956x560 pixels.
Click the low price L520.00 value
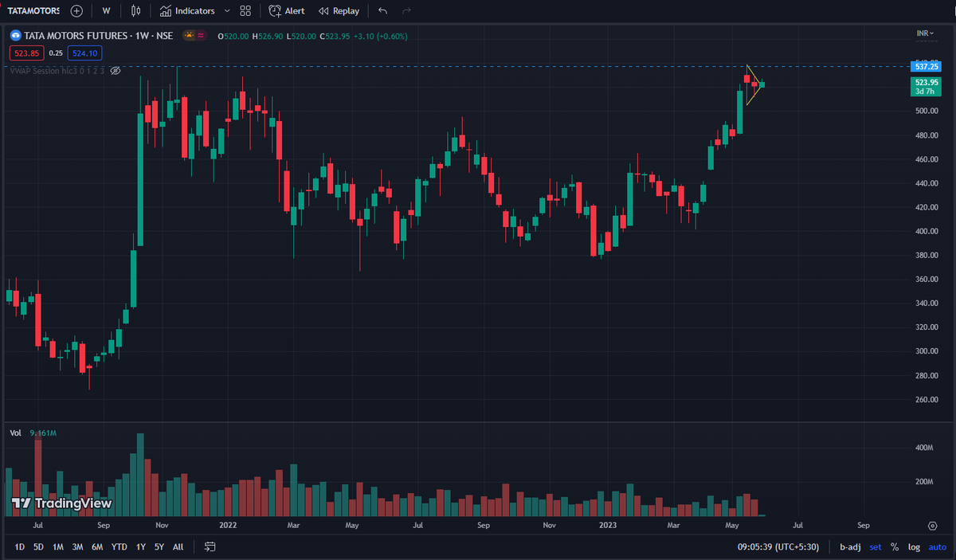click(x=302, y=35)
